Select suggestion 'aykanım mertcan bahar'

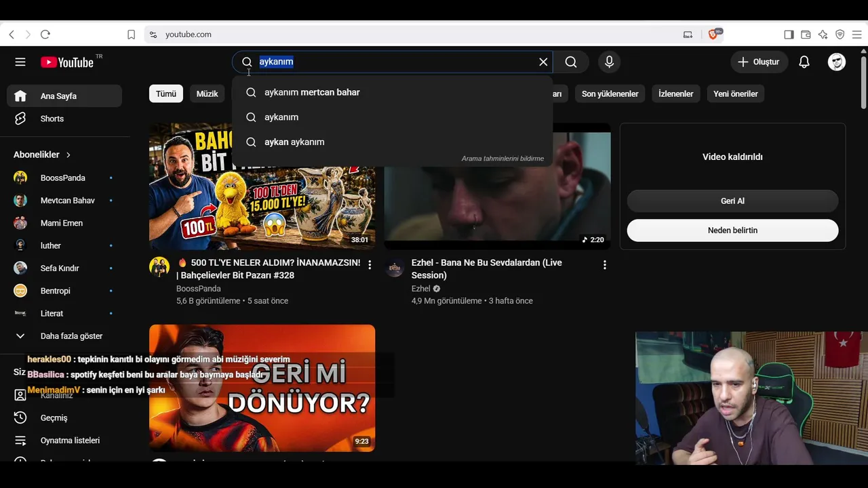pyautogui.click(x=392, y=92)
